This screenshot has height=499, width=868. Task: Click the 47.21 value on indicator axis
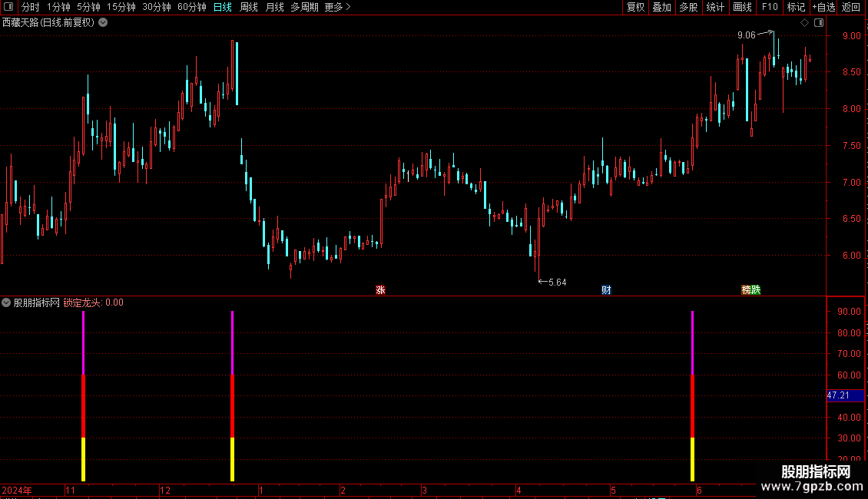click(x=838, y=395)
